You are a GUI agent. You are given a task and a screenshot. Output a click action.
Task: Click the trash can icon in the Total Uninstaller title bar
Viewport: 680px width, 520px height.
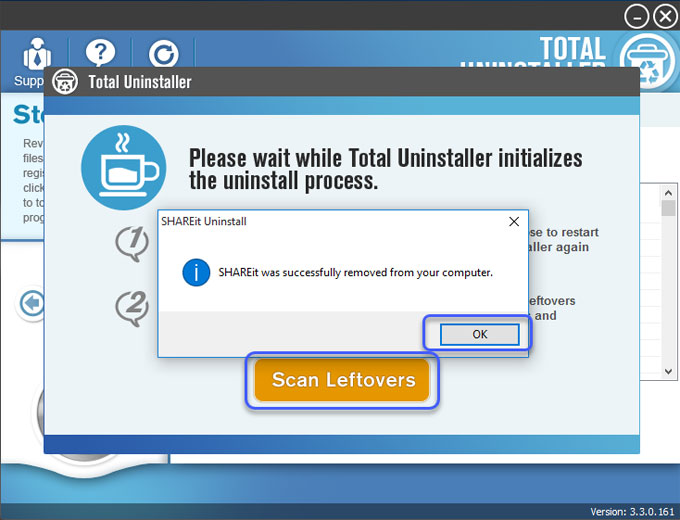[x=65, y=82]
